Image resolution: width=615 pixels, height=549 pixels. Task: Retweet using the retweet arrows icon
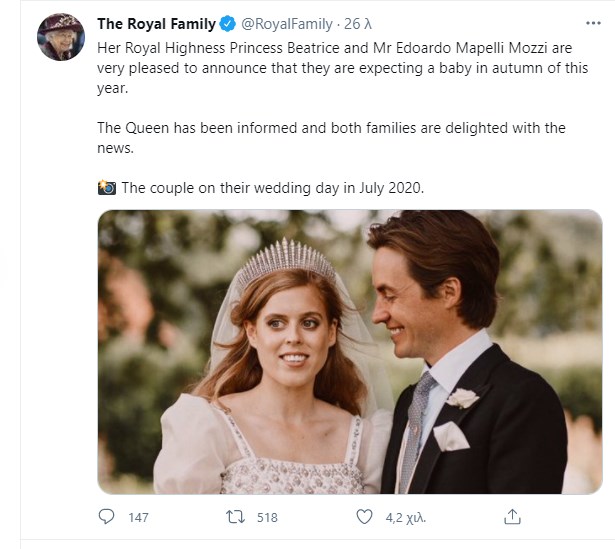pyautogui.click(x=237, y=517)
